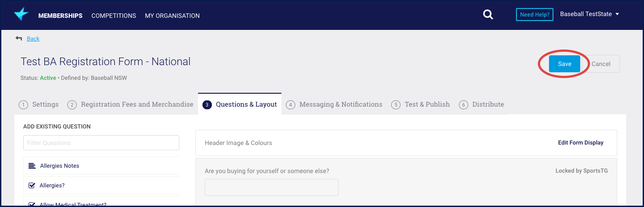Go to the Test & Publish tab
Screen dimensions: 644x207
pos(421,104)
